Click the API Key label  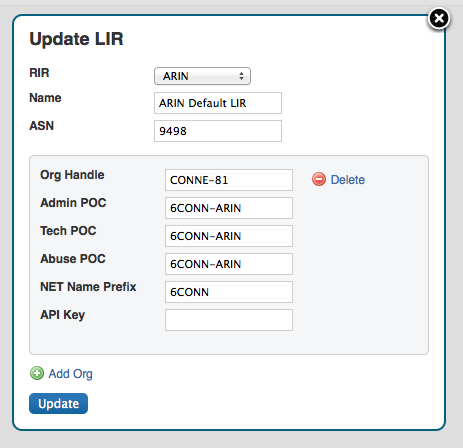[63, 315]
